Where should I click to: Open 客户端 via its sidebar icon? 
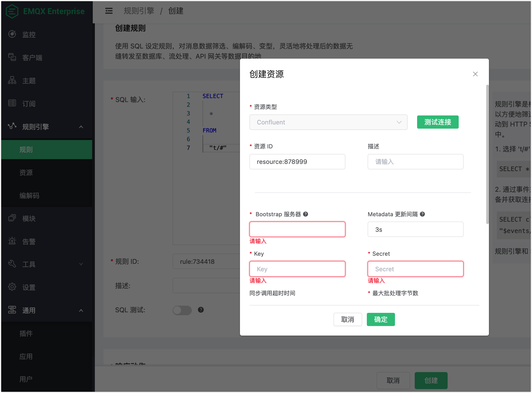pyautogui.click(x=12, y=57)
